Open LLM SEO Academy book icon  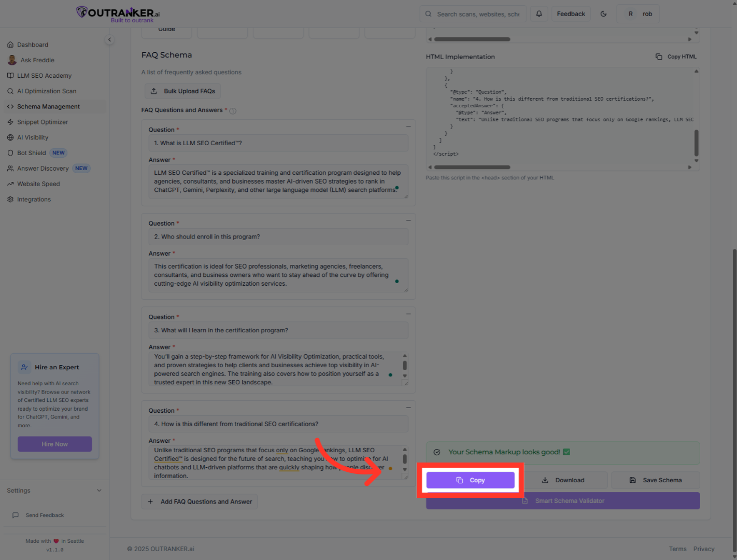[10, 76]
